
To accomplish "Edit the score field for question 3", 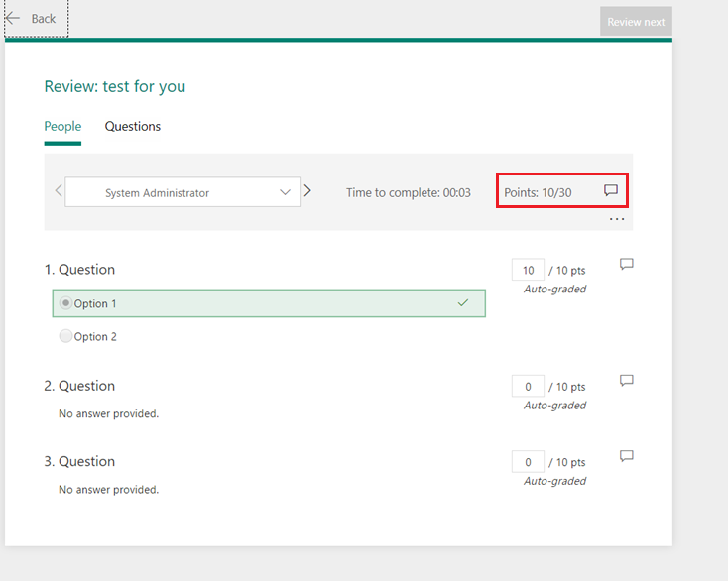I will point(528,462).
